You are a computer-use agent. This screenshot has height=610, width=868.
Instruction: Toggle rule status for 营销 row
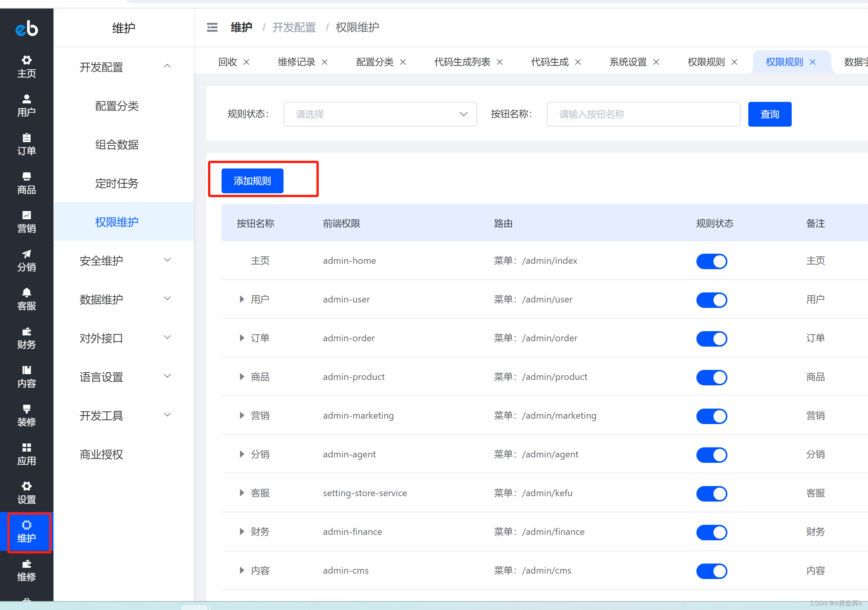[x=712, y=416]
